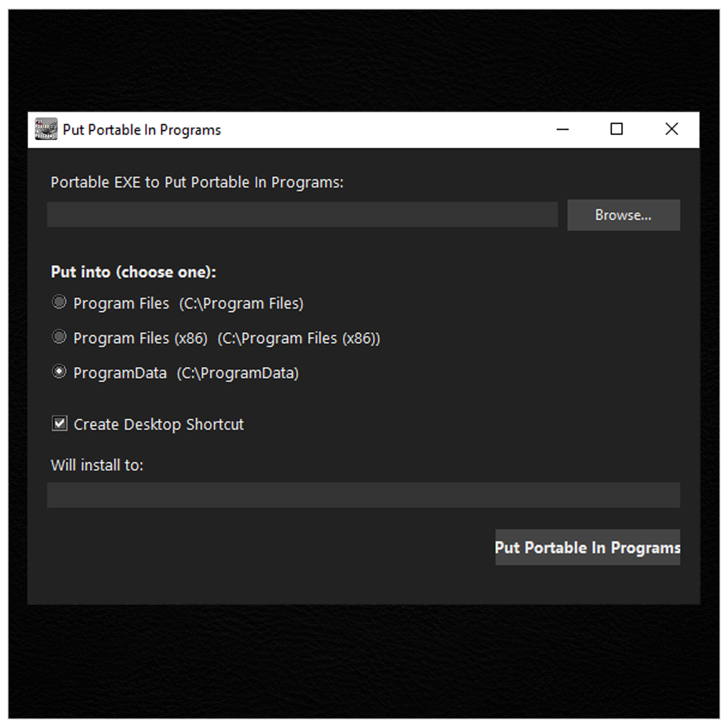Click the "Will install to:" label
The height and width of the screenshot is (728, 728).
point(97,465)
